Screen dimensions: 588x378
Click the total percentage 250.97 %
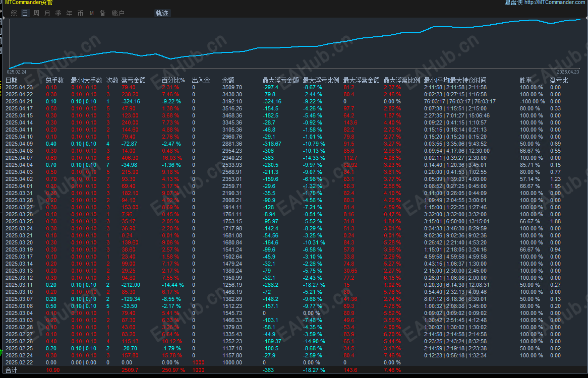173,370
